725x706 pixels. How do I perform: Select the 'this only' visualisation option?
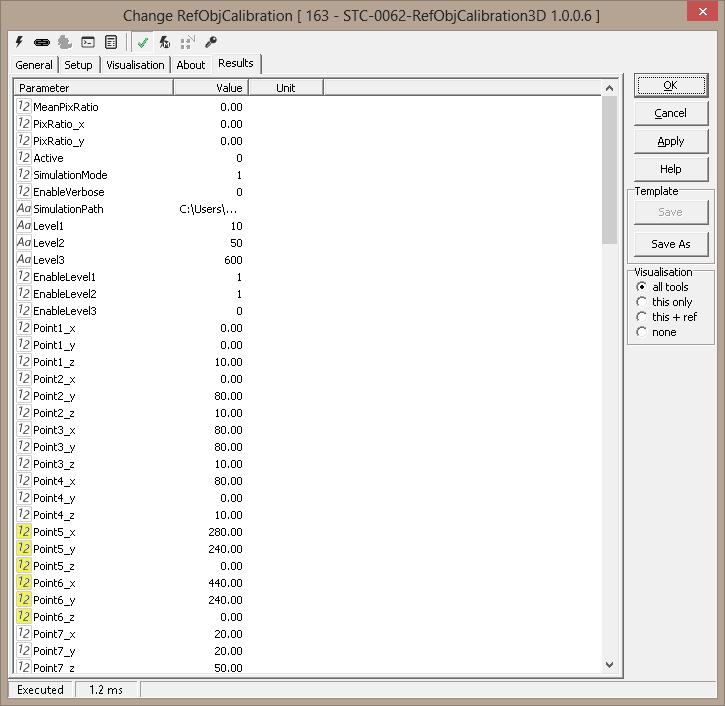642,302
